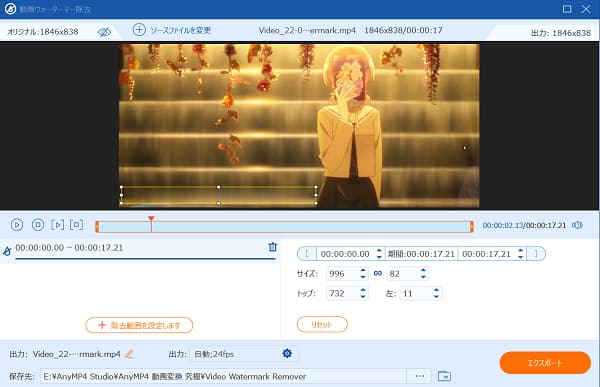Decrease end time with down arrow
This screenshot has width=600, height=387.
[520, 257]
